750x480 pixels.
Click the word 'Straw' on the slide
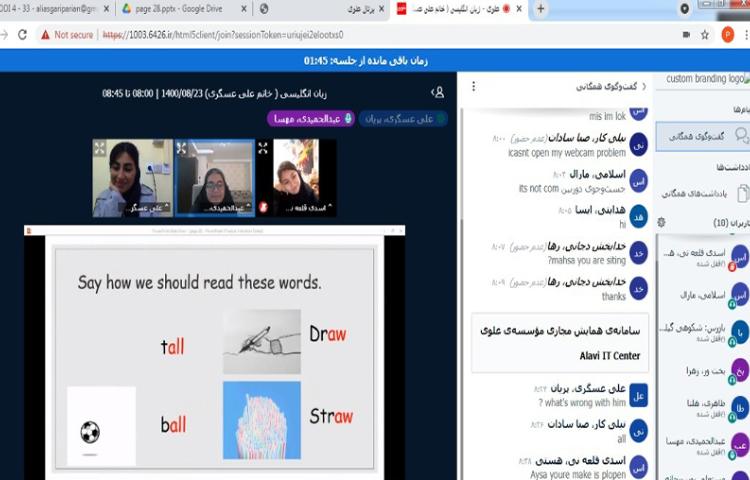pyautogui.click(x=331, y=416)
